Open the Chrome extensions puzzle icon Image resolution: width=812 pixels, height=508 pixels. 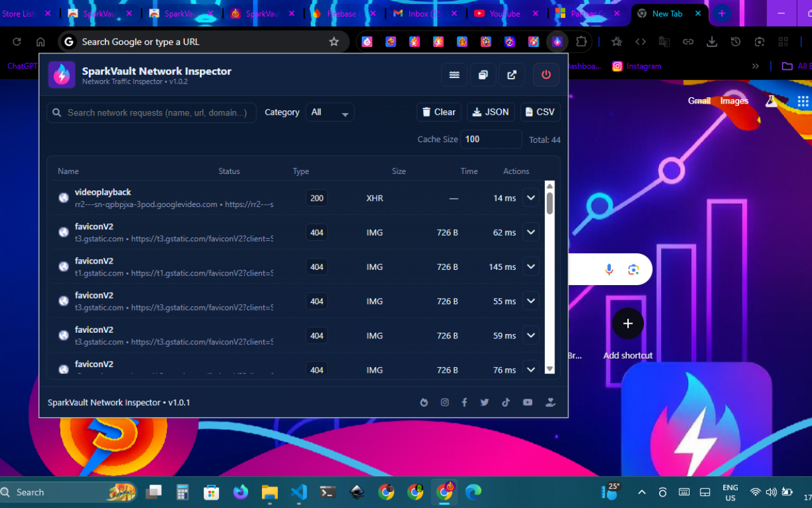point(581,42)
